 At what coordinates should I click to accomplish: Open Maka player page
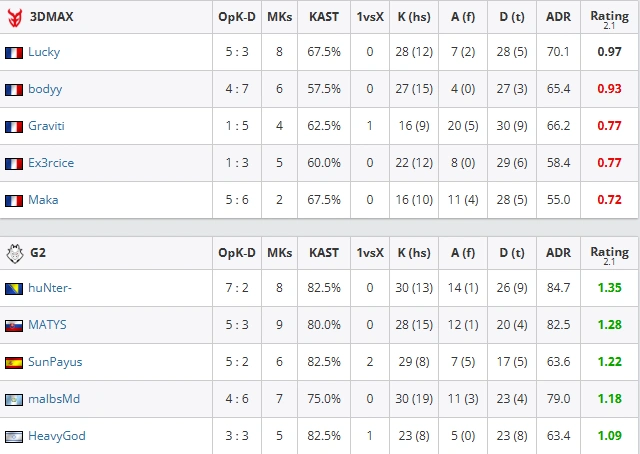43,200
